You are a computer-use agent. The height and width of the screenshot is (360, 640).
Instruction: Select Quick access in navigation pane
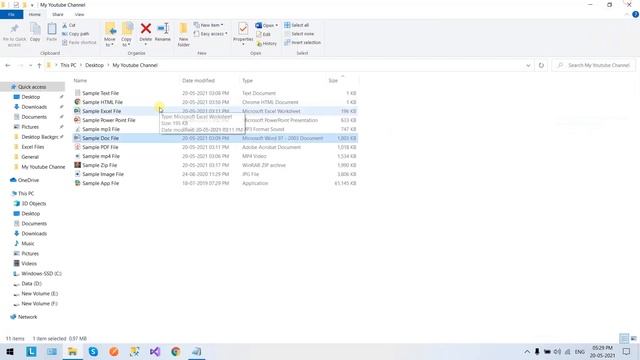pyautogui.click(x=32, y=87)
